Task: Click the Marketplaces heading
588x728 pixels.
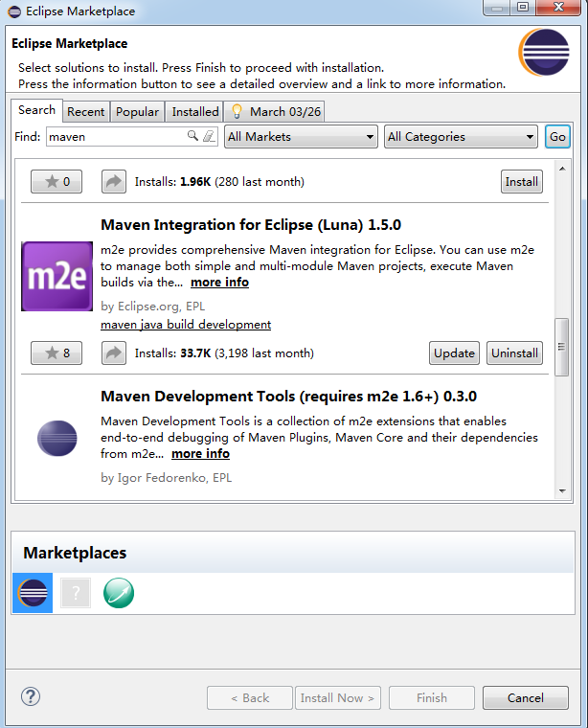Action: (75, 553)
